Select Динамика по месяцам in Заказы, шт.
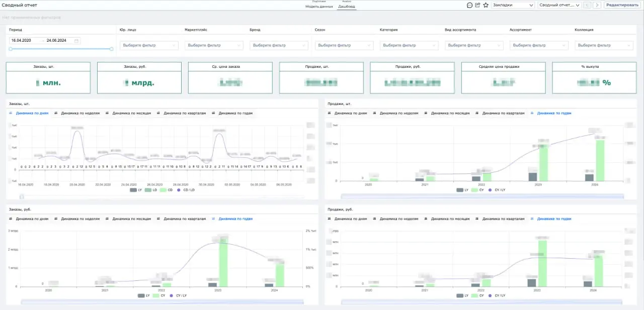This screenshot has width=644, height=310. click(x=128, y=114)
